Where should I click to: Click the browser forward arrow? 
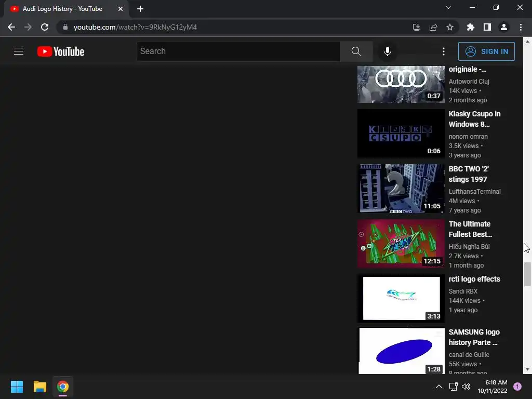click(x=28, y=27)
